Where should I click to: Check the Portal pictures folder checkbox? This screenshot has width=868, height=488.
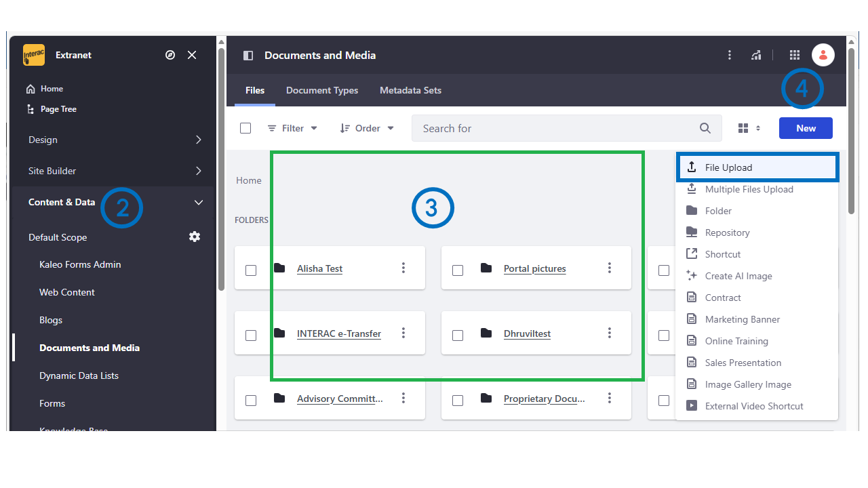pyautogui.click(x=458, y=270)
